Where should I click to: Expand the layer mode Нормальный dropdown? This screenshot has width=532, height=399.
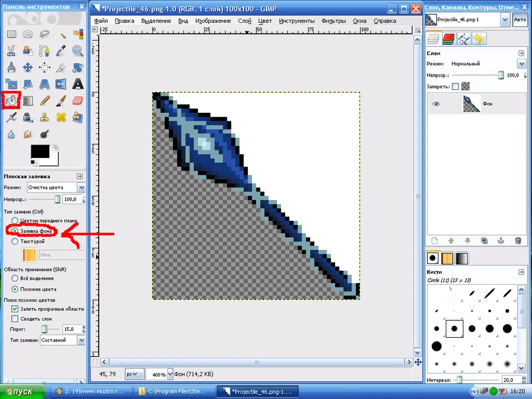[x=521, y=64]
